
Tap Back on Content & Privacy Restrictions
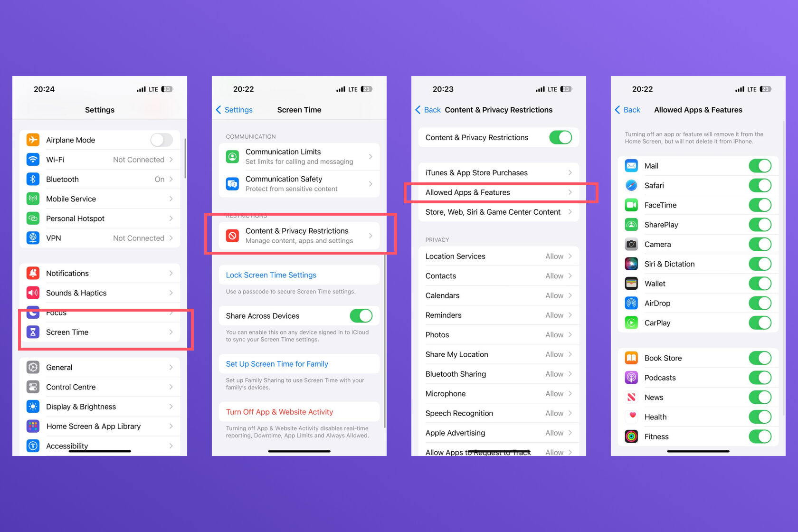coord(428,110)
